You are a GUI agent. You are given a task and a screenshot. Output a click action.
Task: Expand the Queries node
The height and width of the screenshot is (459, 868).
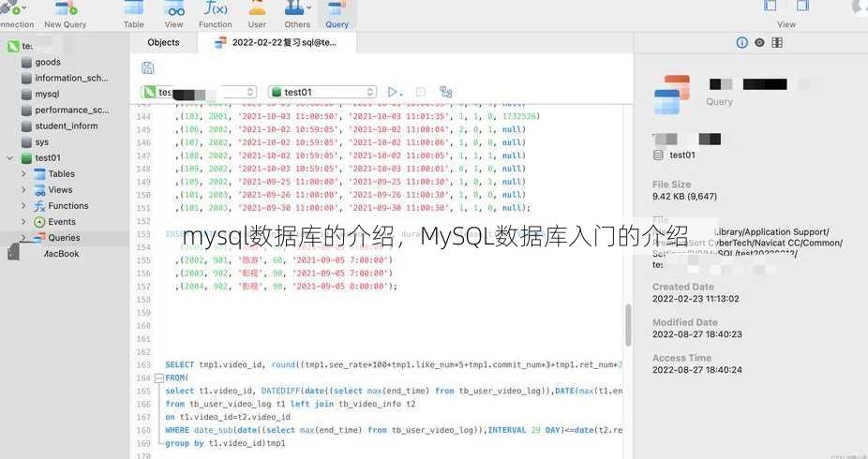[23, 238]
